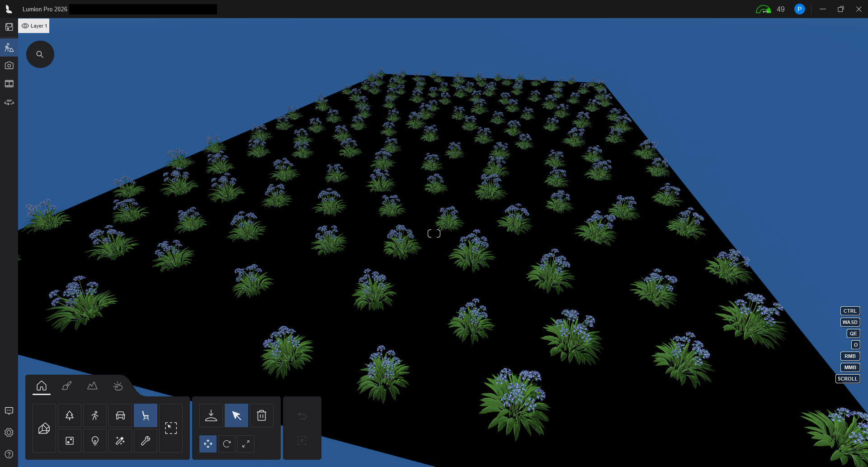Open the Weather sun-cloud tab
868x467 pixels.
click(x=118, y=386)
